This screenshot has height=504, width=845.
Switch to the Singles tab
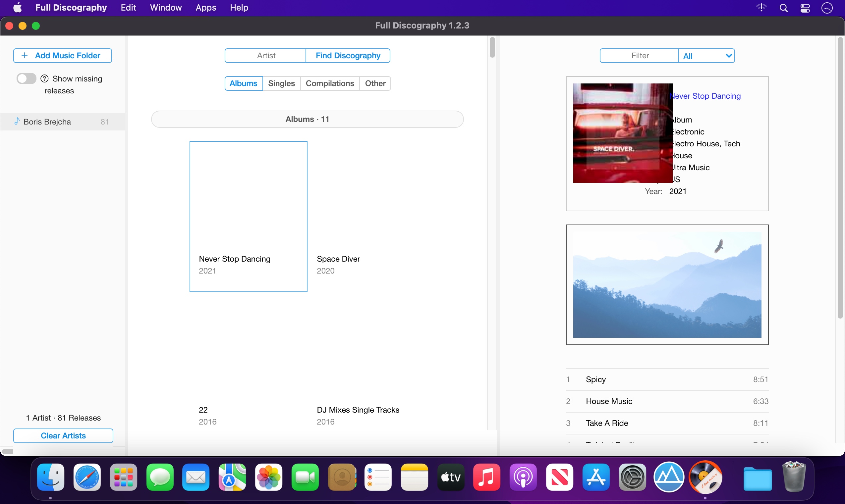tap(281, 83)
